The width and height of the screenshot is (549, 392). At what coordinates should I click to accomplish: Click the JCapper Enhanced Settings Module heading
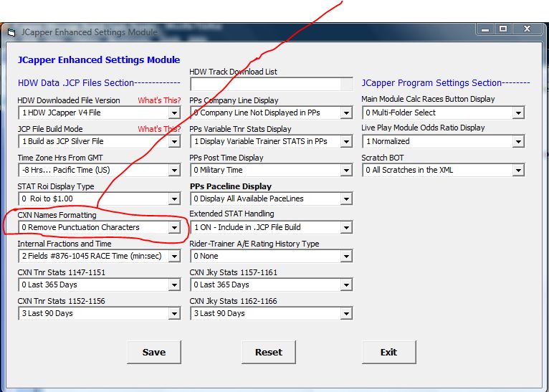click(x=99, y=60)
